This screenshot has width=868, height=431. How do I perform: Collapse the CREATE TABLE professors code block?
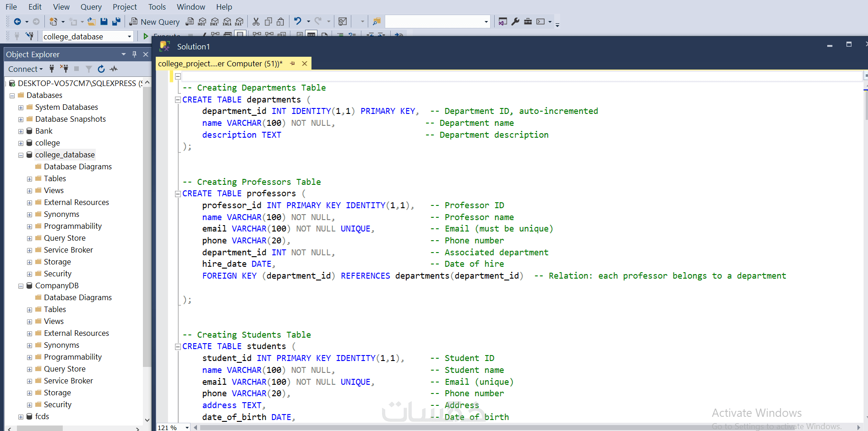pos(178,194)
